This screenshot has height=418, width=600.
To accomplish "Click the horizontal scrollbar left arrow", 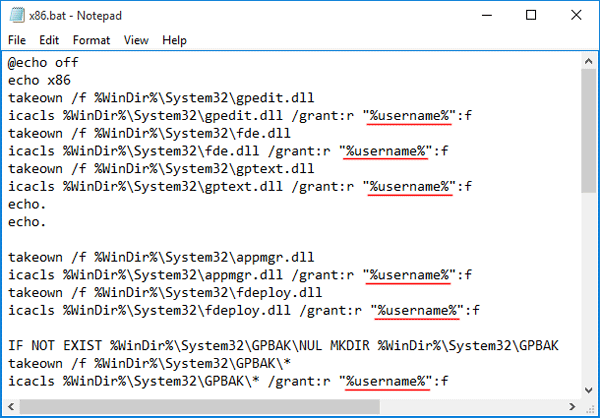I will click(x=10, y=406).
